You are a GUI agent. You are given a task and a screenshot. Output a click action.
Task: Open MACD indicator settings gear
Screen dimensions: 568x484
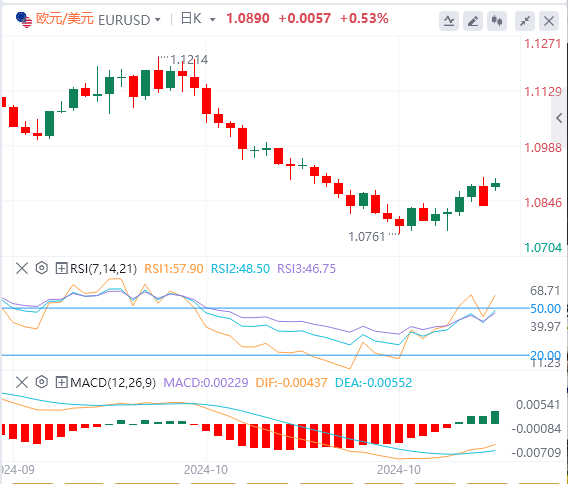(42, 382)
